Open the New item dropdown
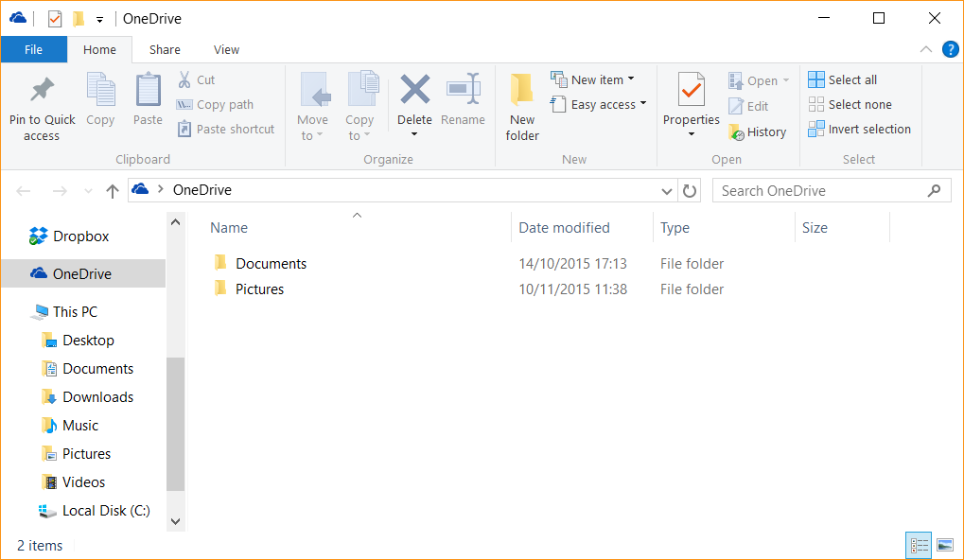964x560 pixels. [x=592, y=79]
